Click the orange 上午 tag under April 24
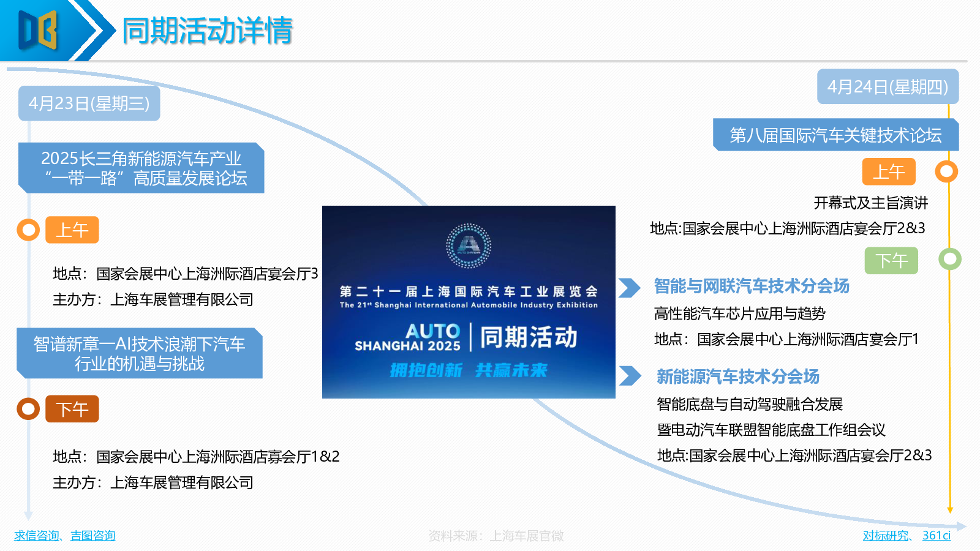This screenshot has height=551, width=980. coord(889,171)
